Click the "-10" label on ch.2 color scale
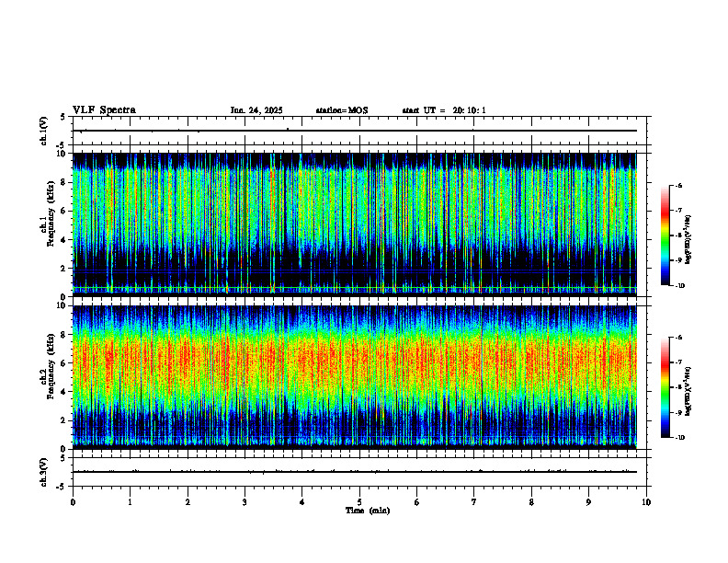This screenshot has height=563, width=728. (679, 438)
